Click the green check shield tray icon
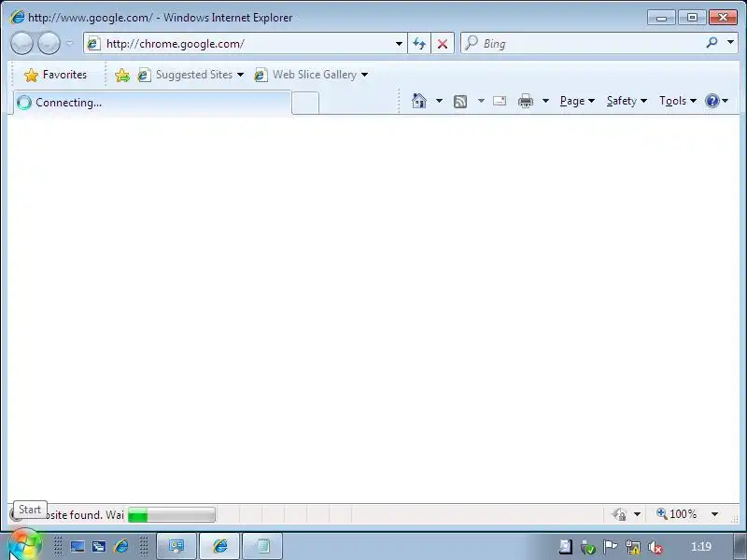747x560 pixels. [x=588, y=547]
